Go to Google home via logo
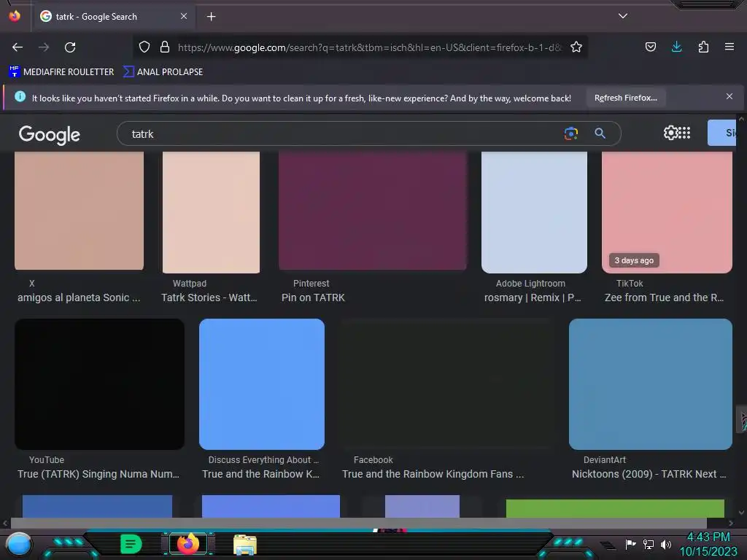The image size is (747, 560). coord(50,135)
